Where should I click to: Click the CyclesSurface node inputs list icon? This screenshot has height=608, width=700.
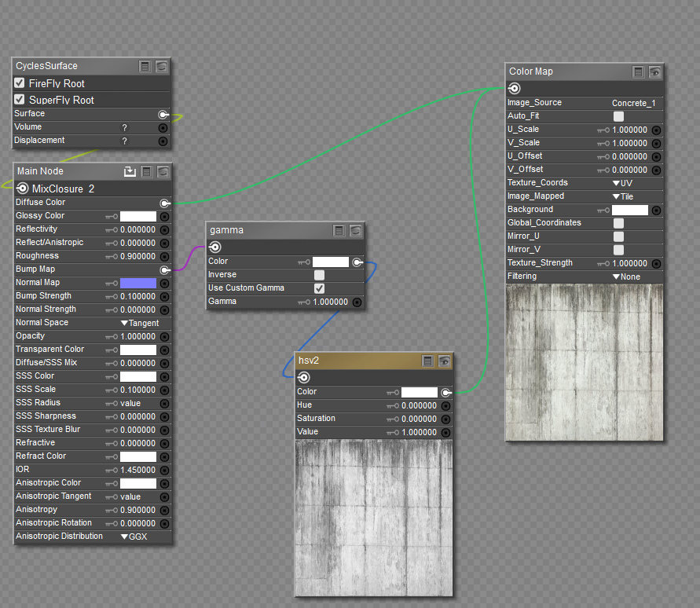145,66
